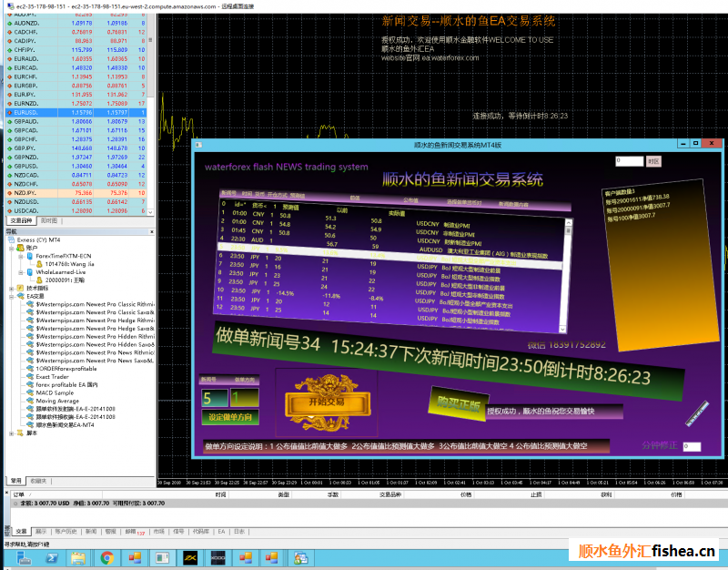Focus the timezone number input field
The image size is (728, 570).
629,161
